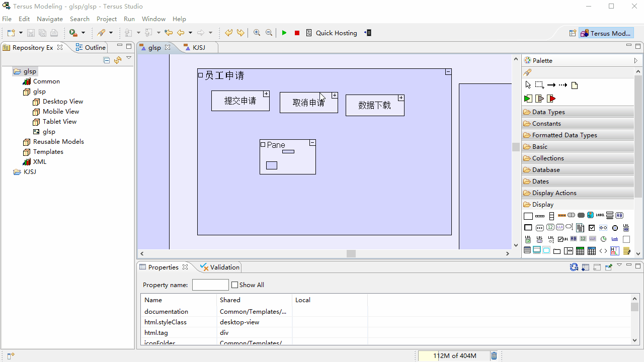This screenshot has width=644, height=362.
Task: Click the Save disk icon in toolbar
Action: [x=31, y=33]
